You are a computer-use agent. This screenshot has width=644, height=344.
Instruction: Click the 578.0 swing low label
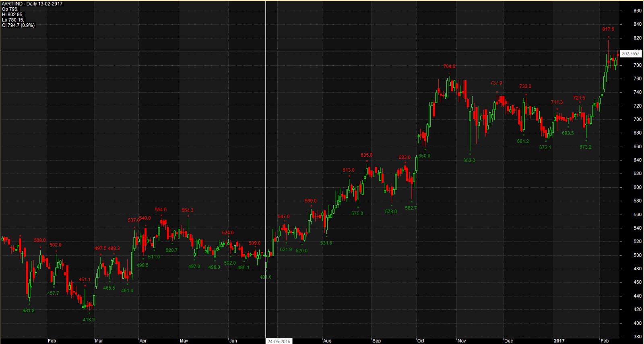coord(391,211)
